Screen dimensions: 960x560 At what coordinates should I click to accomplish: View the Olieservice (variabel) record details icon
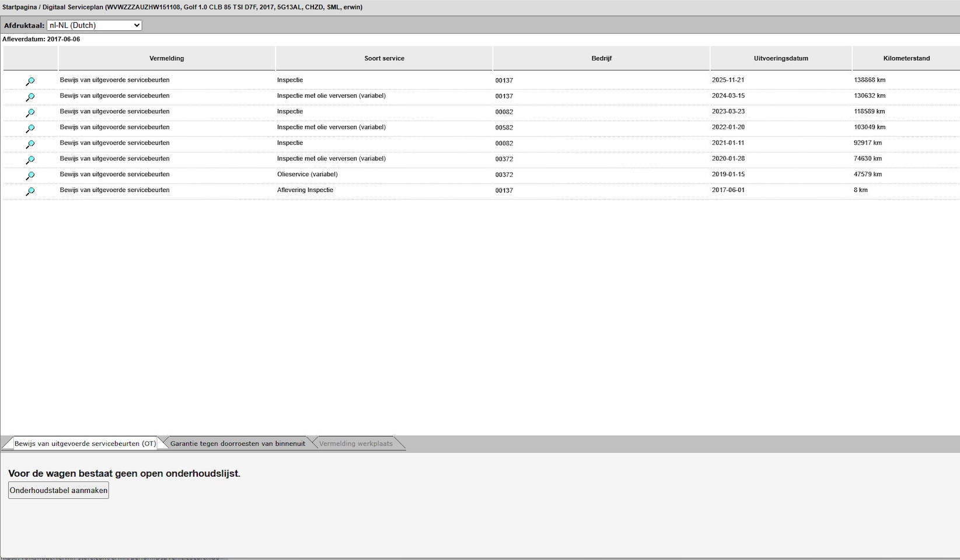[x=30, y=176]
